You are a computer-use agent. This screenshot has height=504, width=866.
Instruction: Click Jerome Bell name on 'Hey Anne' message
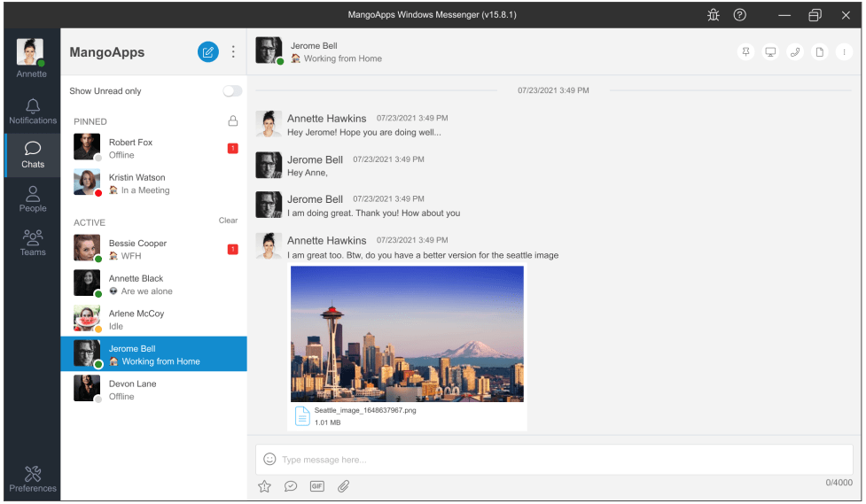[x=315, y=159]
